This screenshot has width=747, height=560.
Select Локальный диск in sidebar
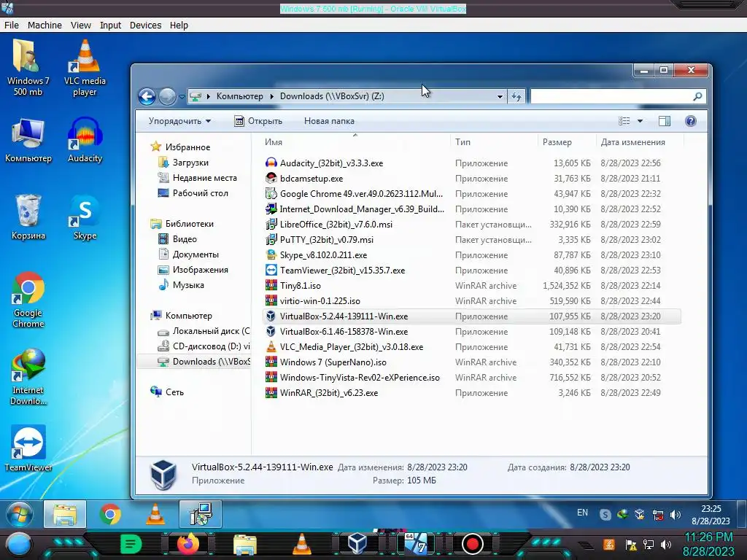(204, 331)
